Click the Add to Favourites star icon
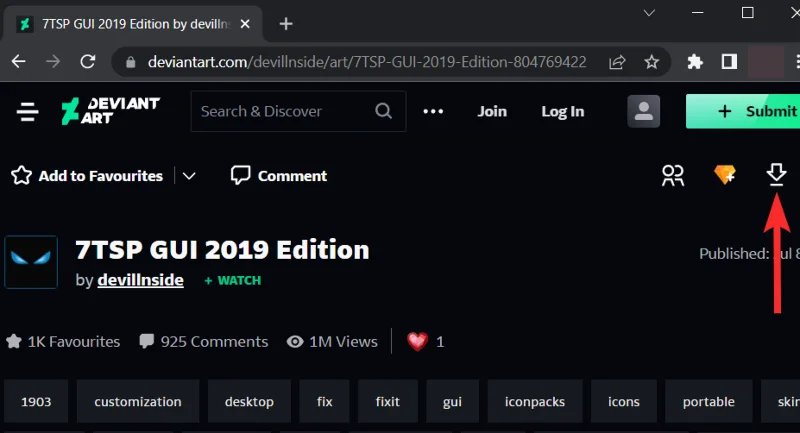This screenshot has width=800, height=433. click(x=21, y=175)
